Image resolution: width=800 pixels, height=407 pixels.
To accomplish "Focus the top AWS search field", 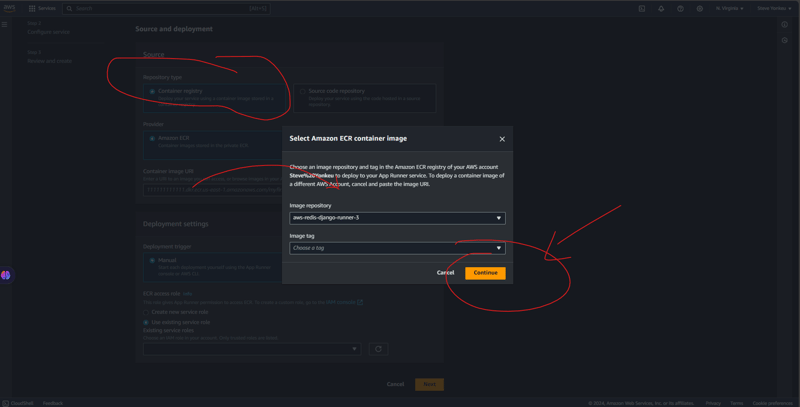I will [166, 9].
